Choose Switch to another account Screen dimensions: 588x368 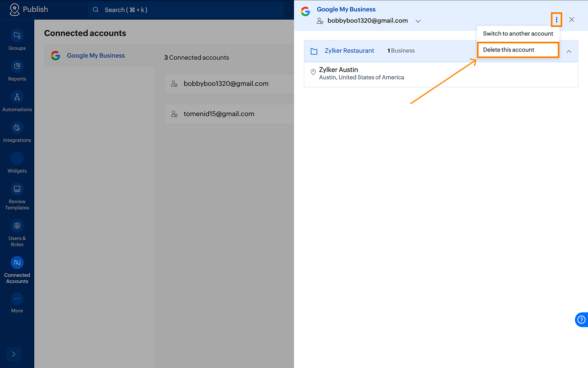(x=518, y=34)
